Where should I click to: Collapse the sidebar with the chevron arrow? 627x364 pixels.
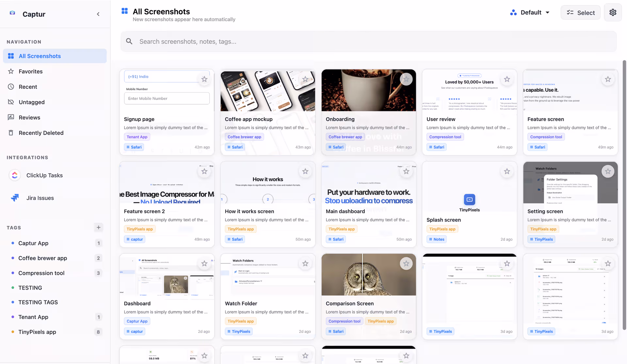pyautogui.click(x=98, y=14)
